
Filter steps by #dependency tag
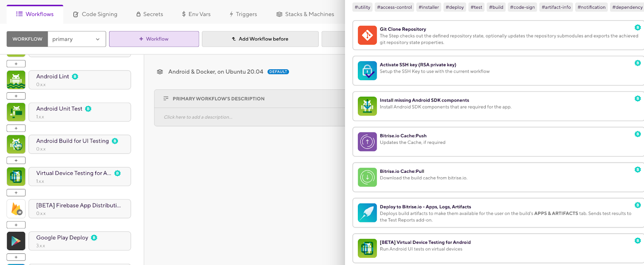tap(627, 7)
